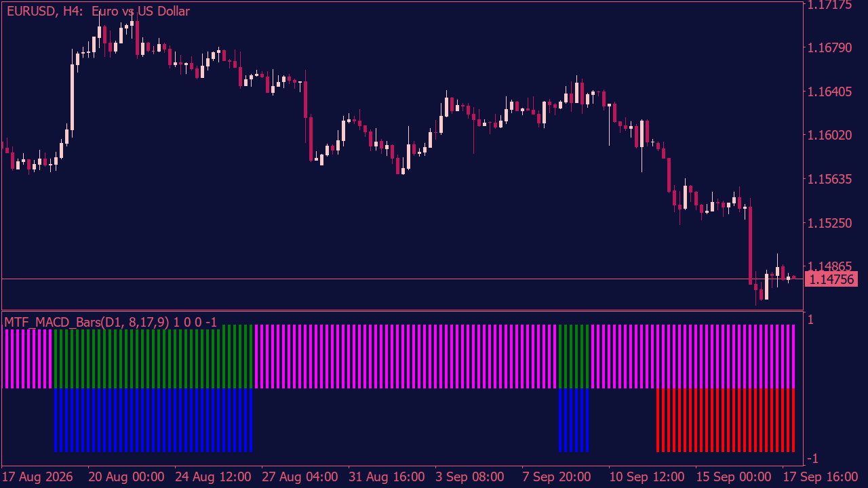Click the 1.16790 price scale value
The width and height of the screenshot is (868, 488).
tap(830, 47)
